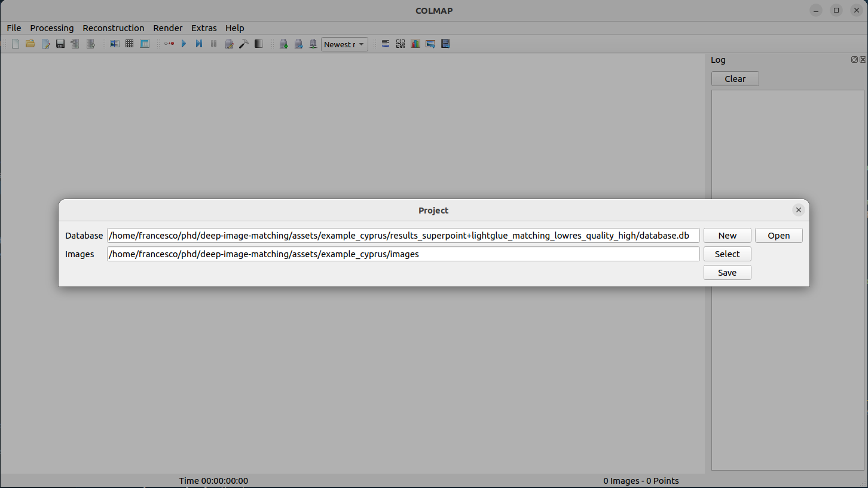Clear the Log panel
Screen dimensions: 868x488
(x=735, y=79)
